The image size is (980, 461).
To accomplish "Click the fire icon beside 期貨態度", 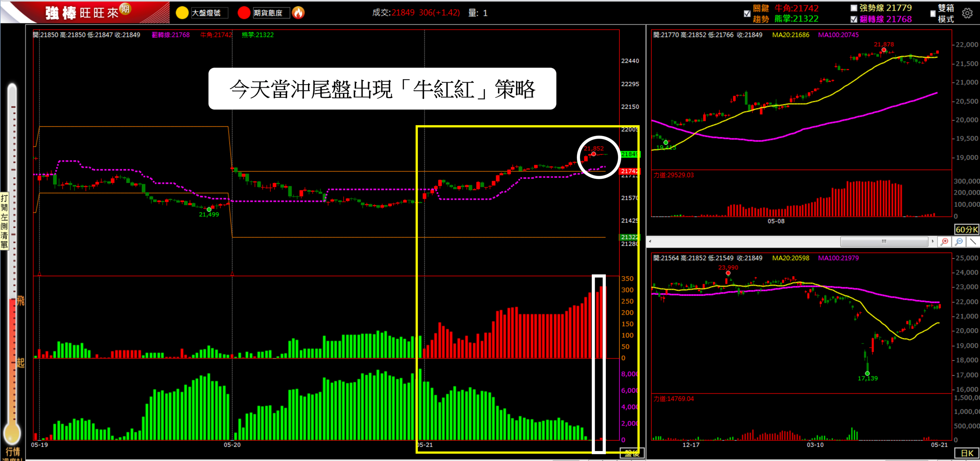I will (298, 13).
